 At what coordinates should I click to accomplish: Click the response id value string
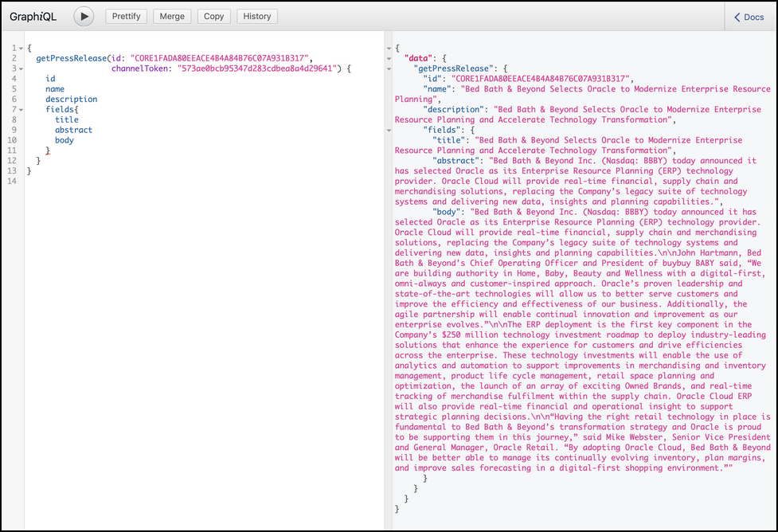click(541, 78)
